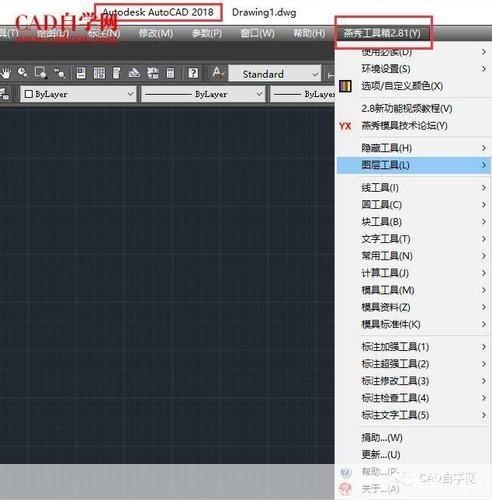The width and height of the screenshot is (492, 500).
Task: Expand the 常用工具(N) submenu
Action: click(413, 256)
